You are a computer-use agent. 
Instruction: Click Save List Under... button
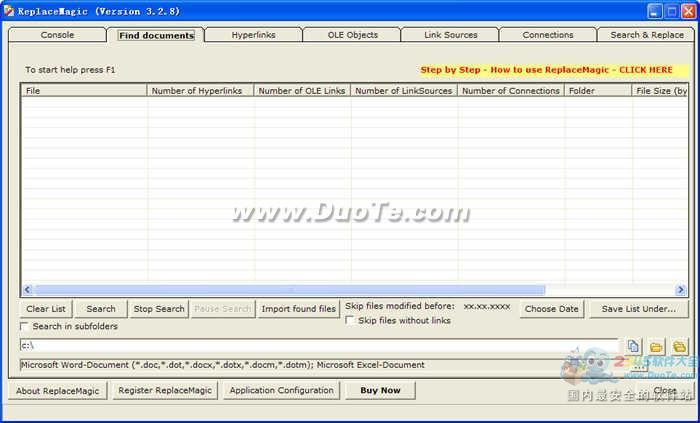[x=638, y=309]
